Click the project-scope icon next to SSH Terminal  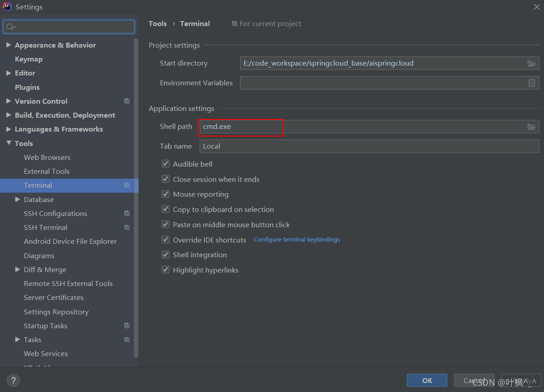coord(127,228)
